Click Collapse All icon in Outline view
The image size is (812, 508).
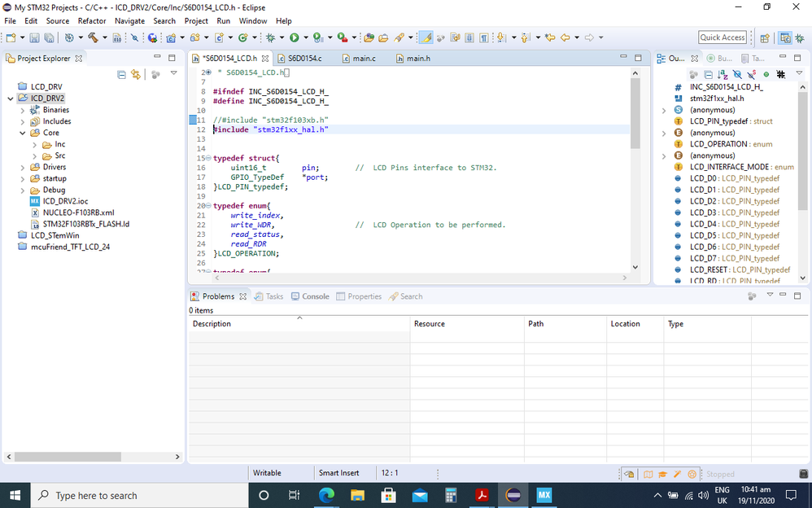(709, 75)
